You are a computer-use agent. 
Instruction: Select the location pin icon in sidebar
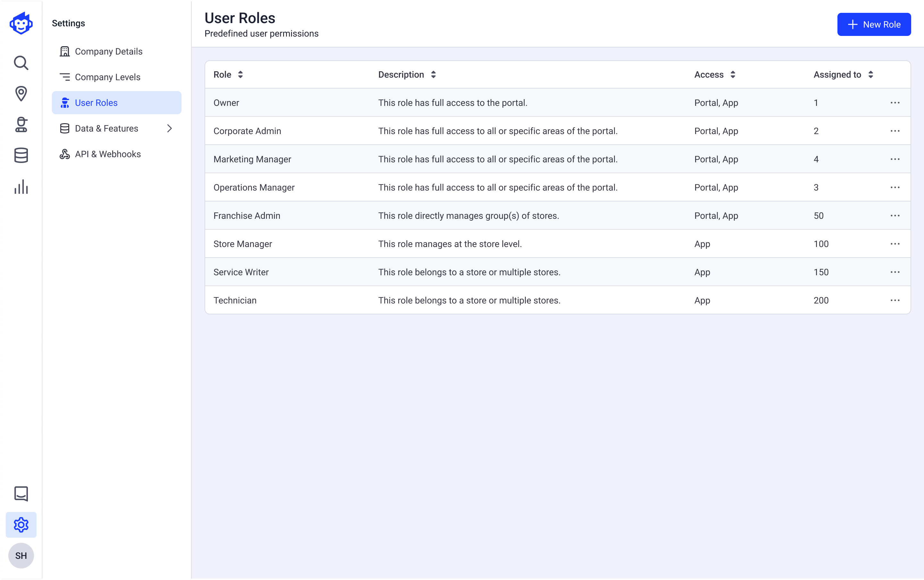[21, 94]
